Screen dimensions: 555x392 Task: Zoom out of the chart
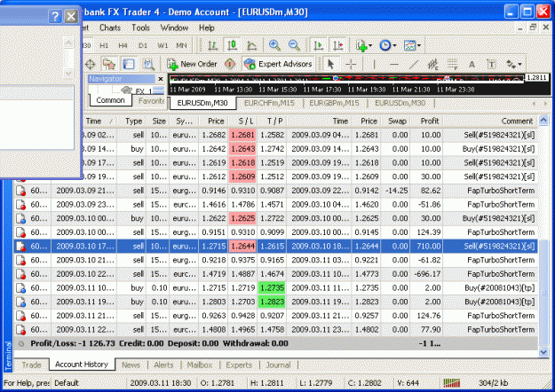pos(294,45)
